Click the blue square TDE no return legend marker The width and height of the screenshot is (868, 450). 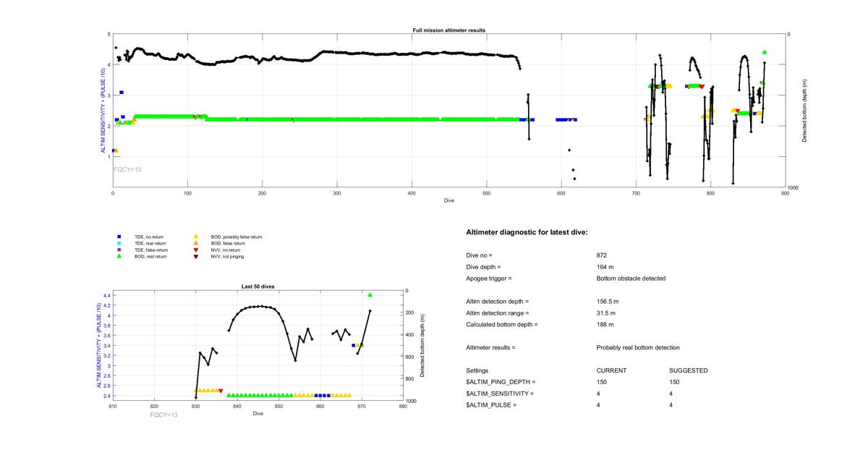pos(119,237)
